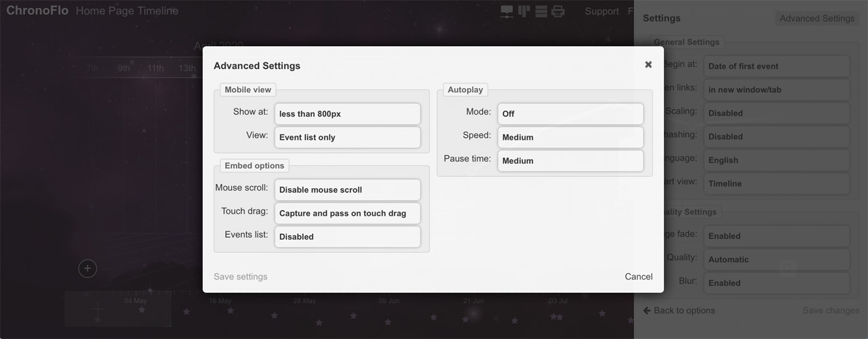Open the Support link in header
The image size is (868, 339).
[x=602, y=12]
